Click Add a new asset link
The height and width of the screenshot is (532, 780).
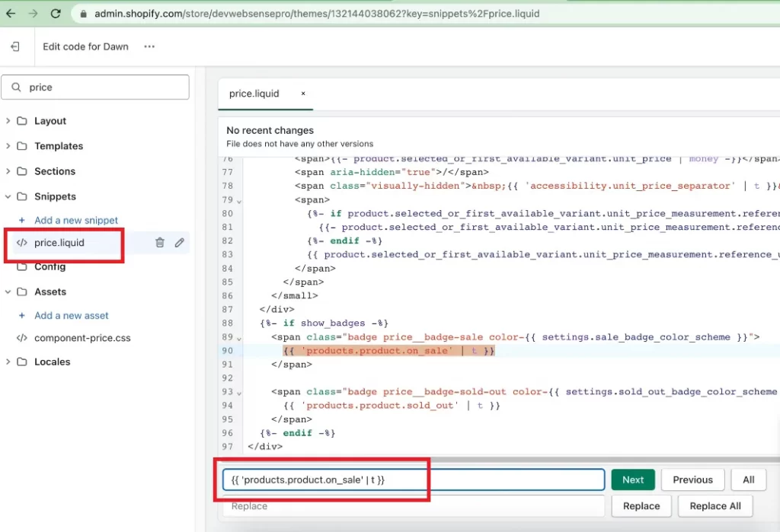point(71,315)
